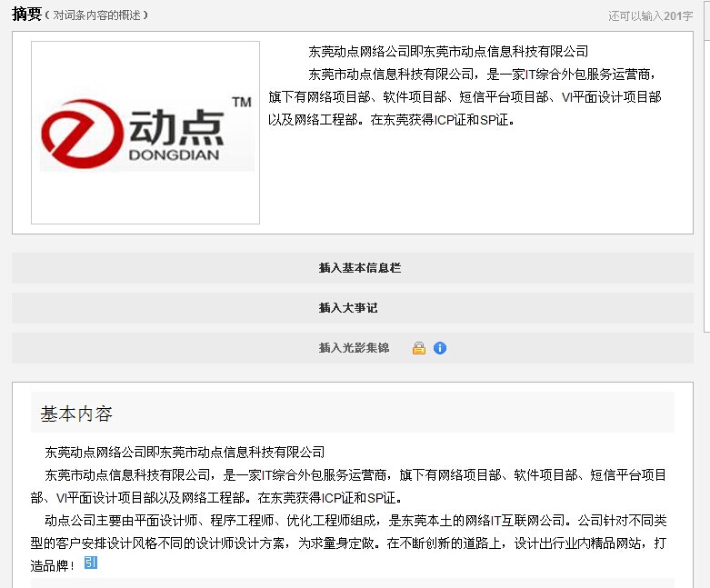
Task: Click summary line starting 旗下有网络项目部
Action: click(465, 97)
